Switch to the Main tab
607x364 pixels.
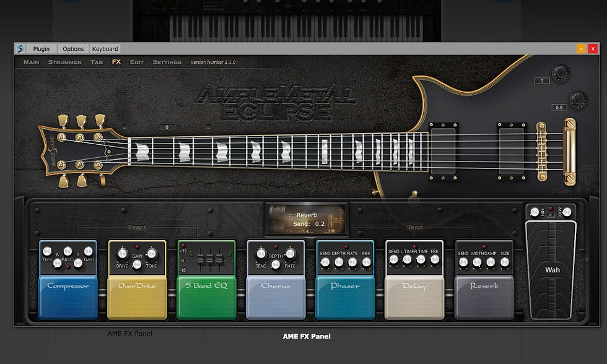(31, 62)
